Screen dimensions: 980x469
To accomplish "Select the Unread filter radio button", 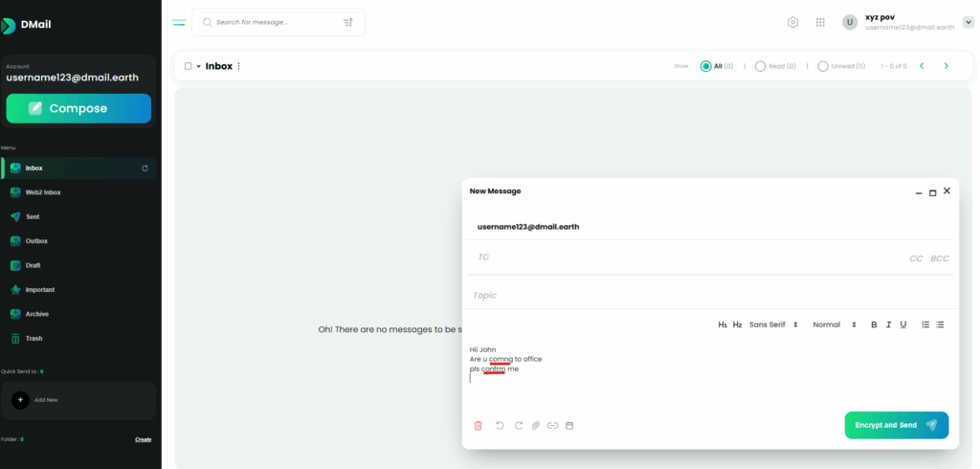I will pyautogui.click(x=823, y=66).
